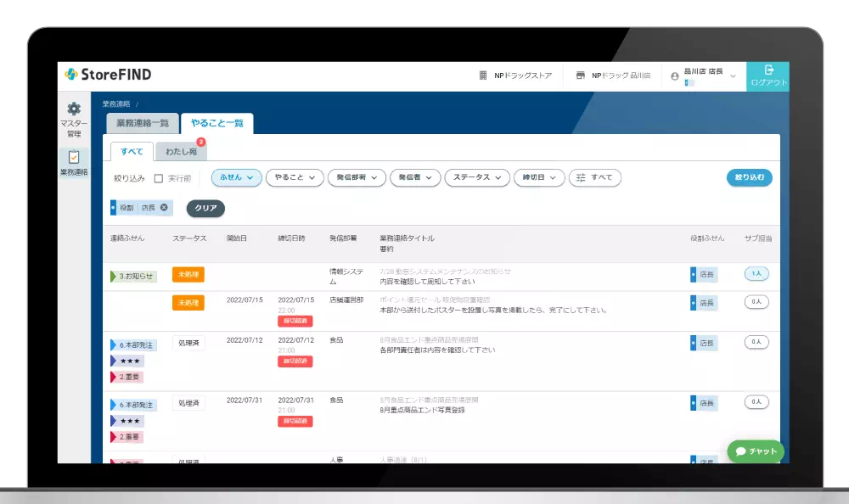The image size is (849, 504).
Task: Switch to the やること一覧 tab
Action: (x=217, y=123)
